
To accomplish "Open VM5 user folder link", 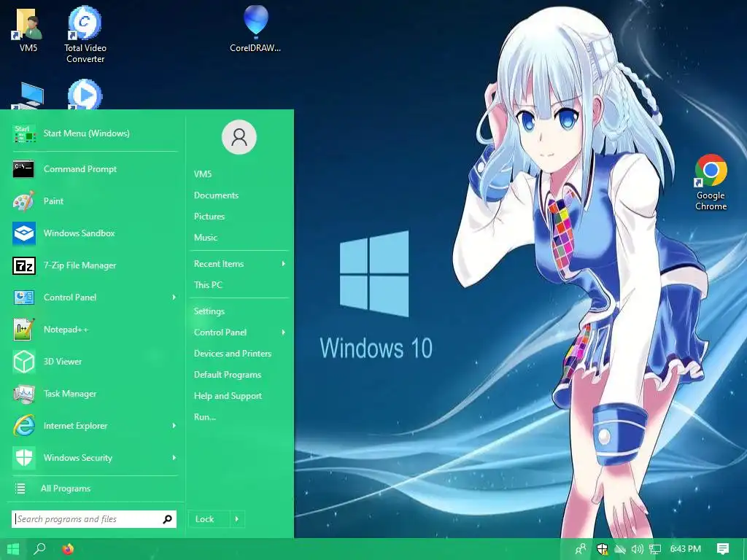I will [x=203, y=174].
